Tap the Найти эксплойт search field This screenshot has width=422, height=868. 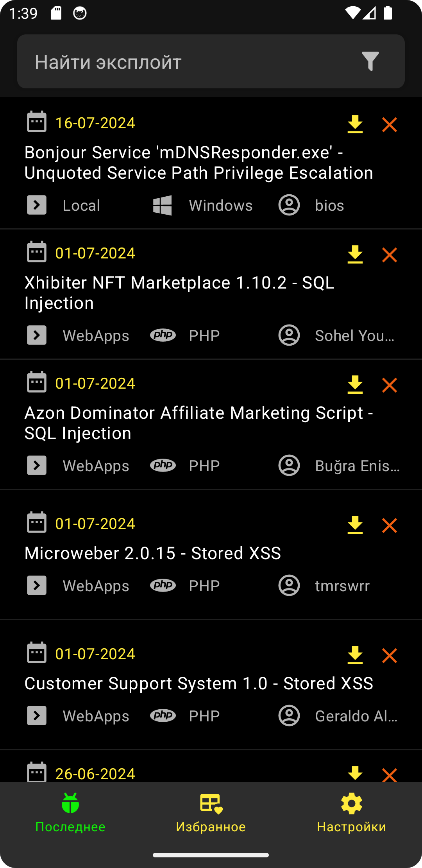(188, 62)
